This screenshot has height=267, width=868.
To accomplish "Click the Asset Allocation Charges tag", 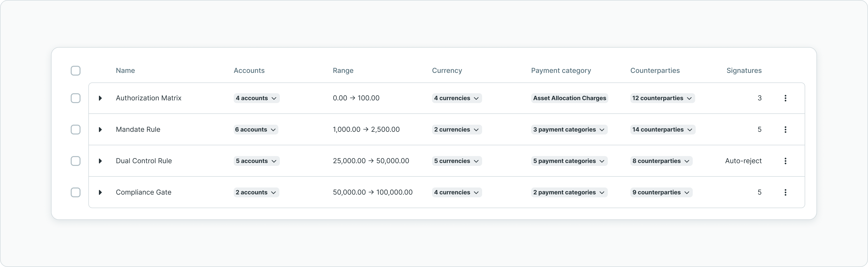I will tap(570, 98).
